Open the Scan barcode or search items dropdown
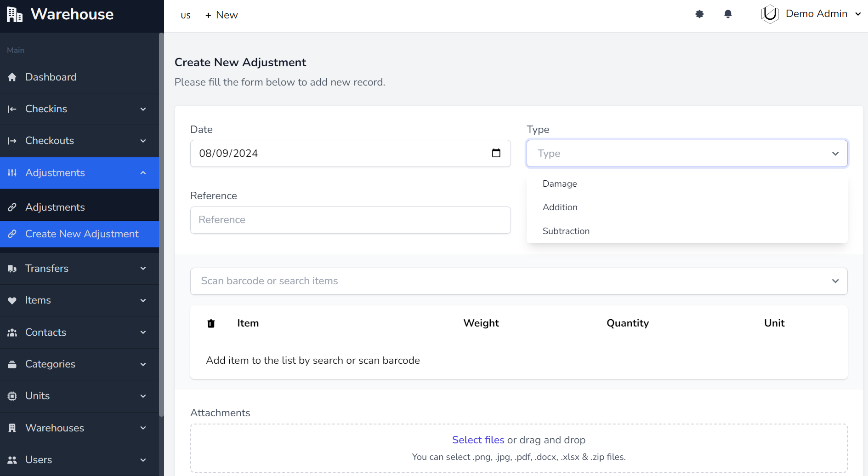Screen dimensions: 868x476 (x=518, y=281)
